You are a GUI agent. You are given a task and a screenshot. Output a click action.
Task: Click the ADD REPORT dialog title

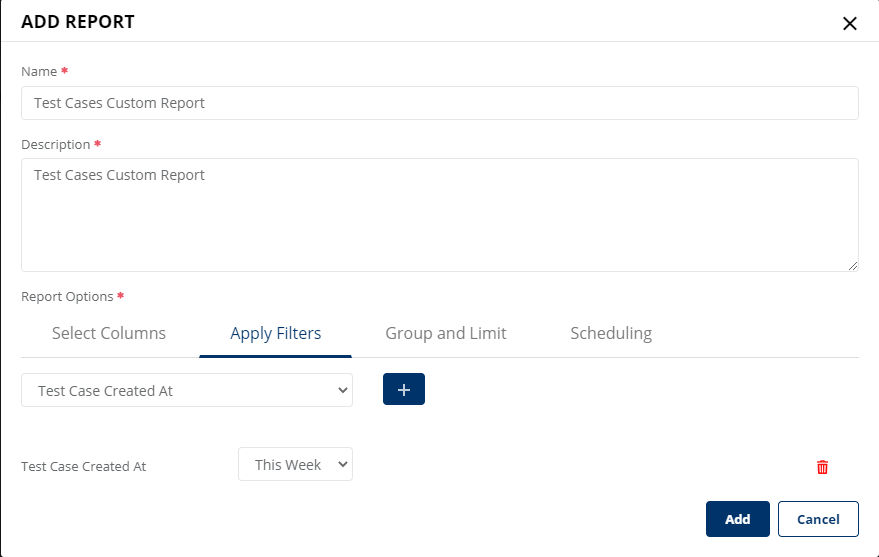click(78, 22)
